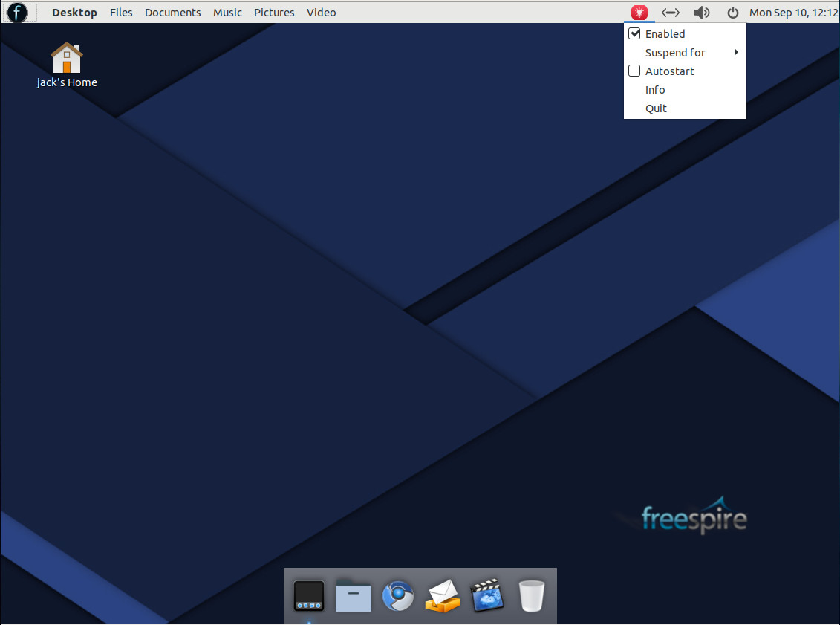
Task: Open the Freespire main menu icon
Action: click(x=17, y=12)
